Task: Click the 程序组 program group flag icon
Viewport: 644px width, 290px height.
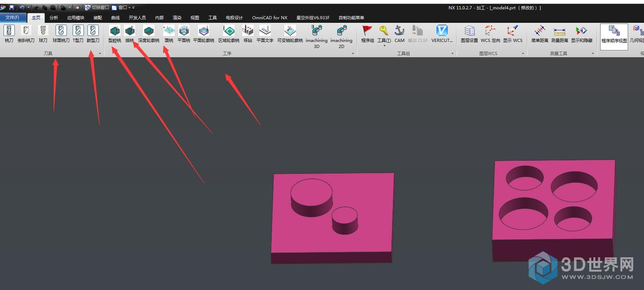Action: (x=367, y=34)
